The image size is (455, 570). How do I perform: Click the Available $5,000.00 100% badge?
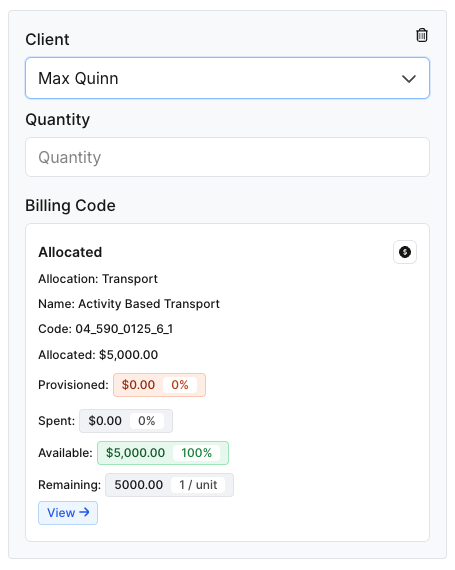(163, 453)
